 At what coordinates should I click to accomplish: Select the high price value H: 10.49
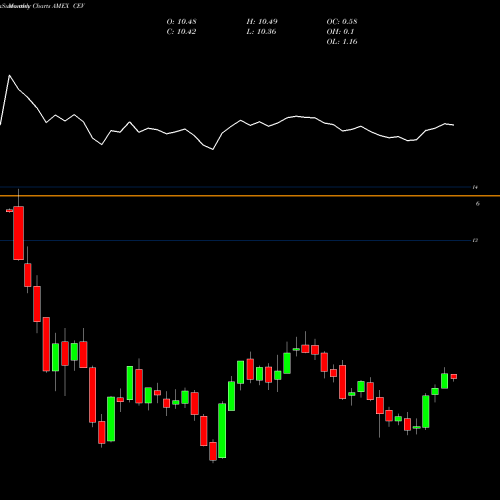click(262, 22)
